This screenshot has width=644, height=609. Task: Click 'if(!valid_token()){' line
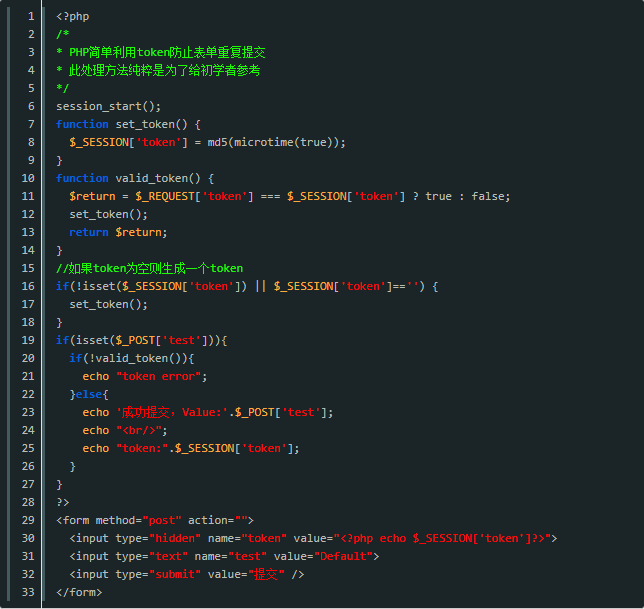[x=131, y=359]
